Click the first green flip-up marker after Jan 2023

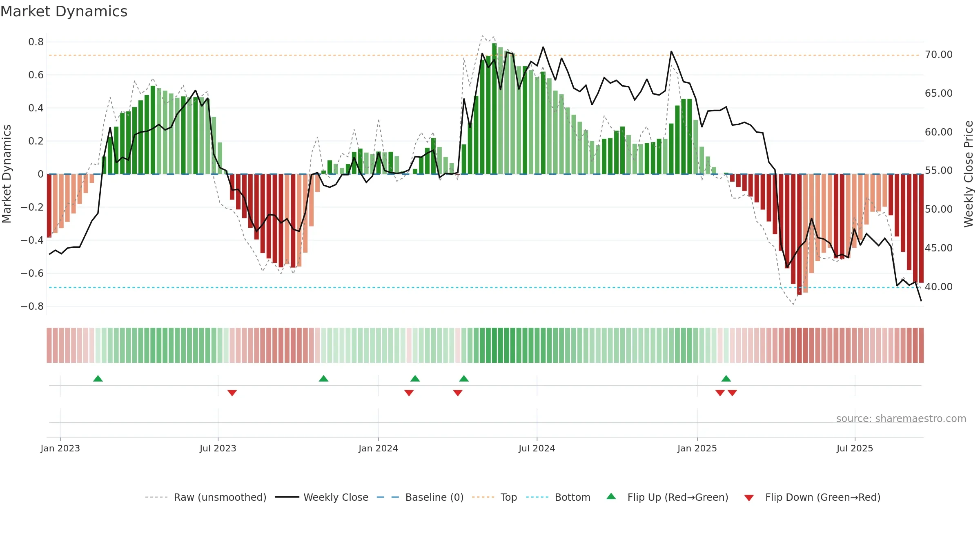pyautogui.click(x=98, y=378)
